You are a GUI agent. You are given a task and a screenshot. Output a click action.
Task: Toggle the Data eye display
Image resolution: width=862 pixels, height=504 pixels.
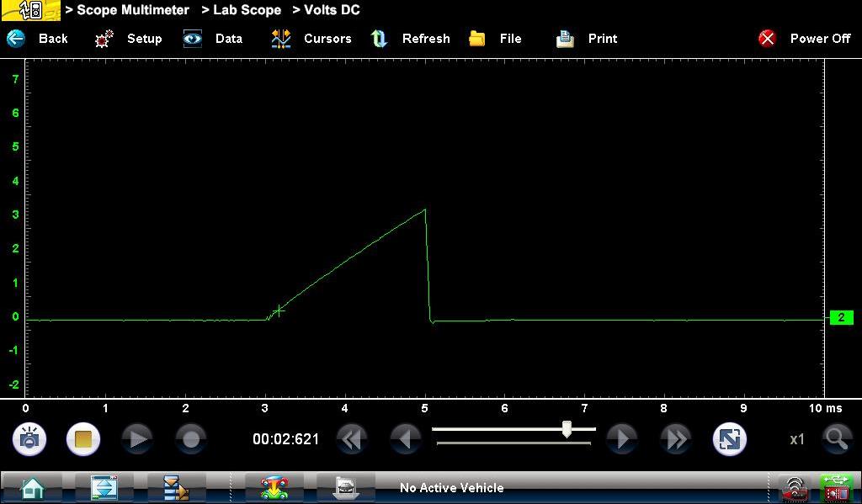pos(193,39)
